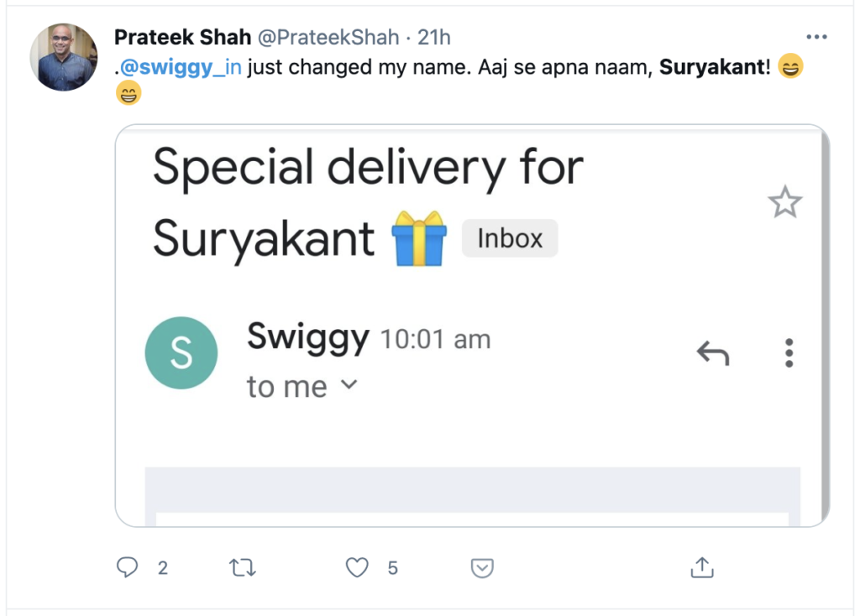Click the green Swiggy sender avatar
This screenshot has height=616, width=860.
point(181,352)
